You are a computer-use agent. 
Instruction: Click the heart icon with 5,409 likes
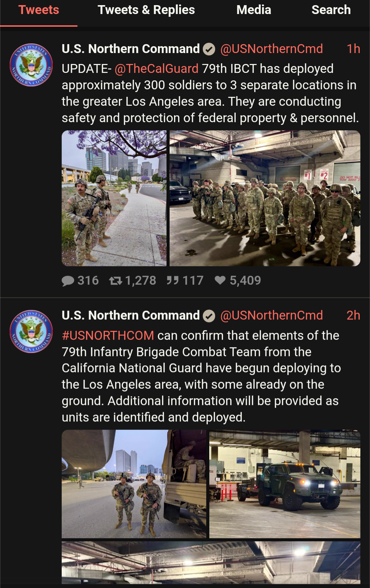point(220,280)
